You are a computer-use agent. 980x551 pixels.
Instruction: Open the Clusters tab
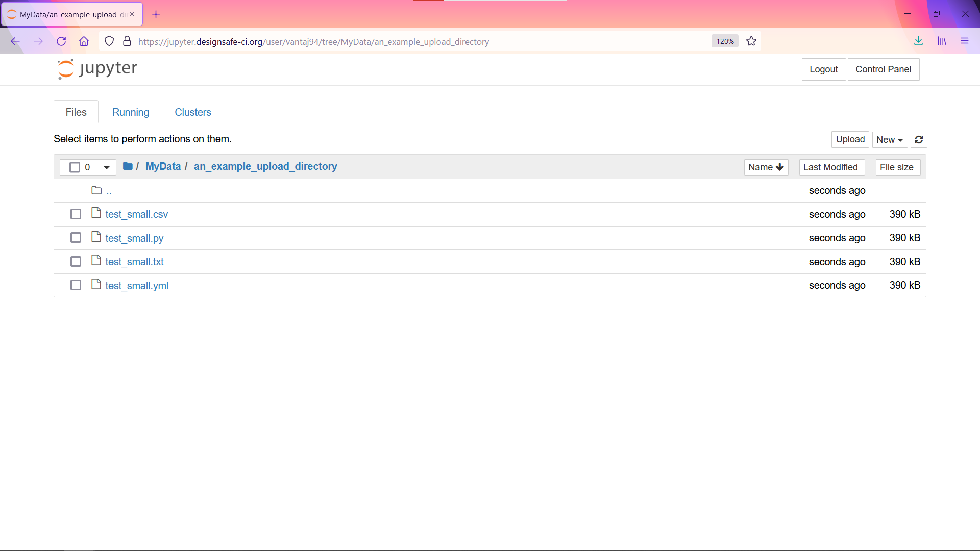192,112
